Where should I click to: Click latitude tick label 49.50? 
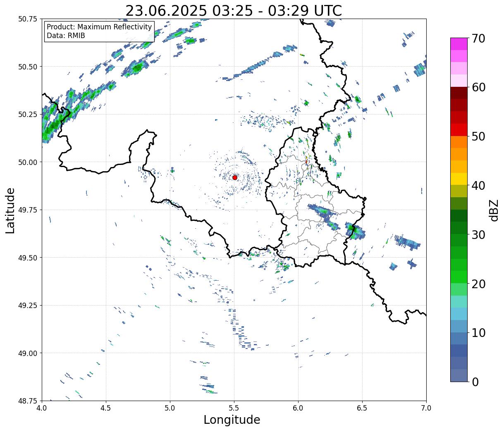tap(28, 258)
